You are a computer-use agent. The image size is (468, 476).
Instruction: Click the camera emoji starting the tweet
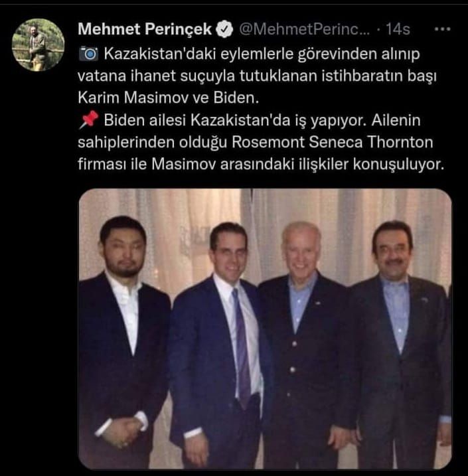(88, 54)
